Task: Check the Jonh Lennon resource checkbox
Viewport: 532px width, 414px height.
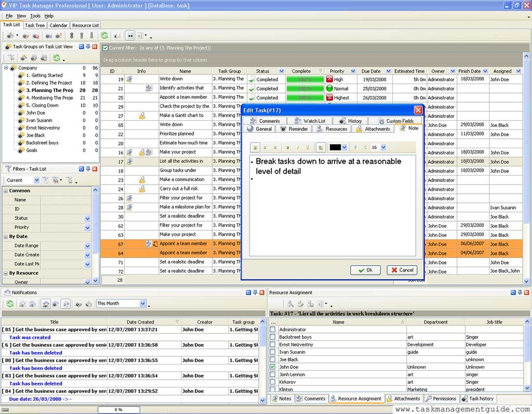Action: (272, 374)
